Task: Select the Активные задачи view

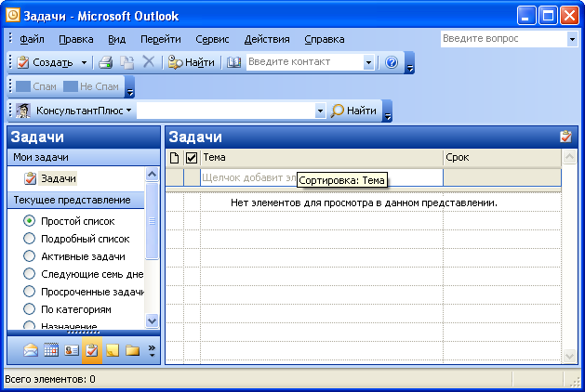Action: tap(73, 256)
